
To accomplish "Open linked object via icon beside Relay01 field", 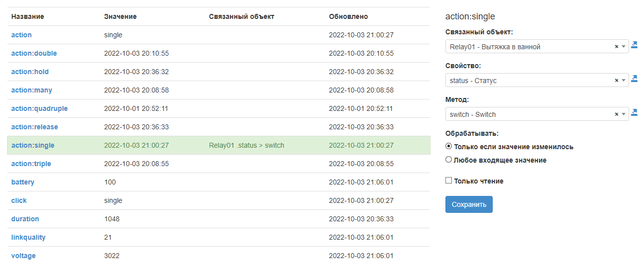I will 634,45.
